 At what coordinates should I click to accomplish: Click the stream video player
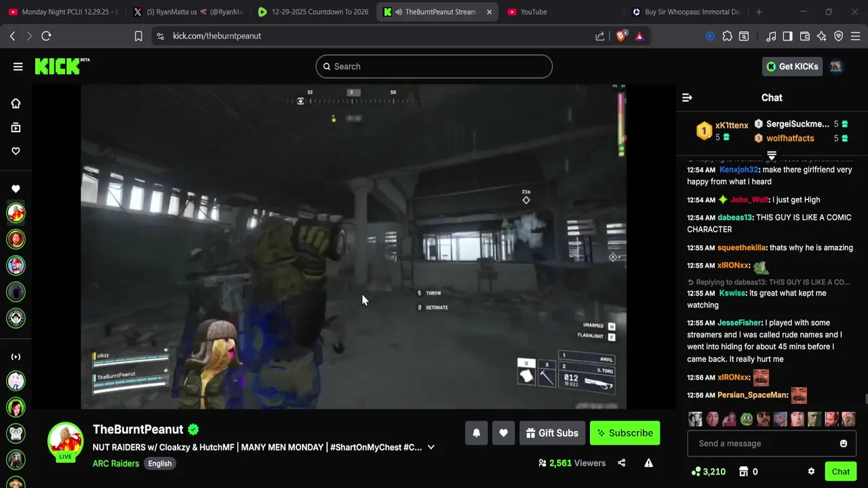353,247
